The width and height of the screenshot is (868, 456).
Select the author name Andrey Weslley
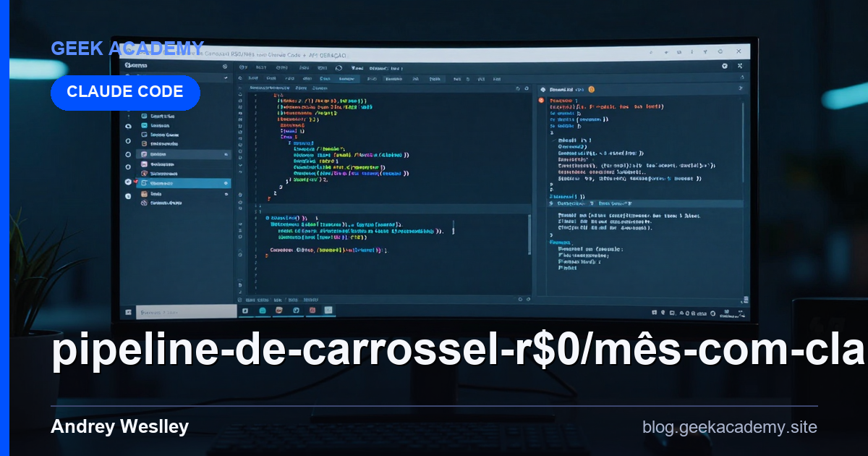click(120, 427)
